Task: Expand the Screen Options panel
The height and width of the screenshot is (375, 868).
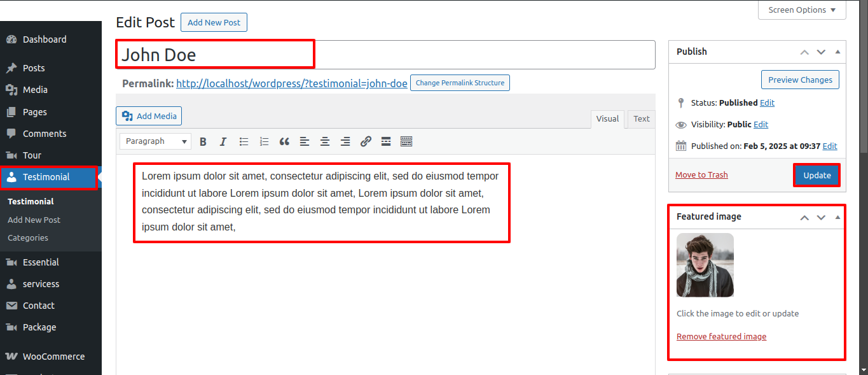Action: tap(802, 10)
